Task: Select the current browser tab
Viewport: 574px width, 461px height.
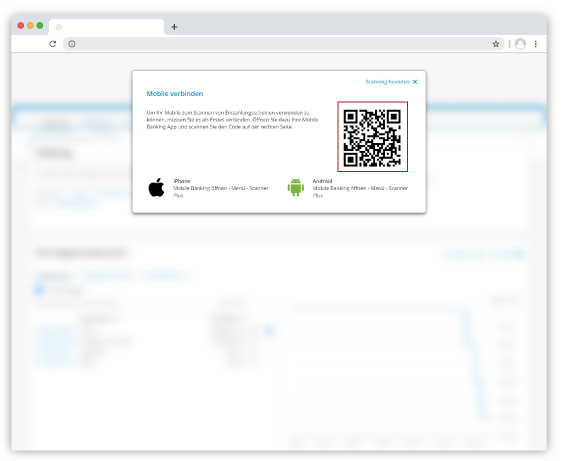Action: pyautogui.click(x=106, y=27)
